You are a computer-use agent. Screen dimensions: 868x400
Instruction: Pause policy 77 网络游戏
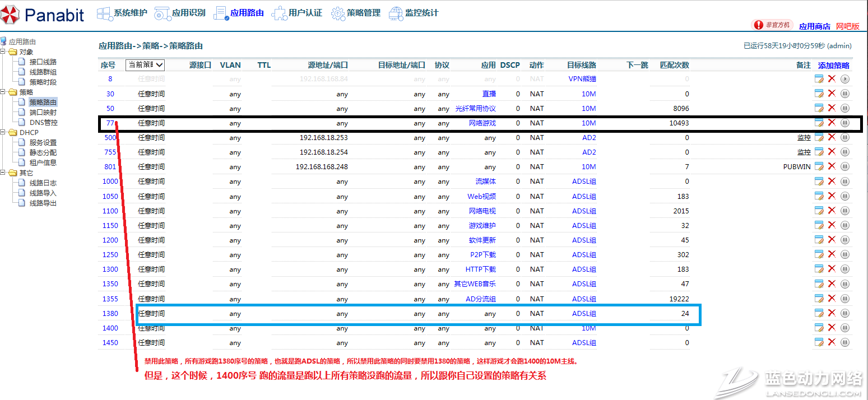[x=845, y=123]
